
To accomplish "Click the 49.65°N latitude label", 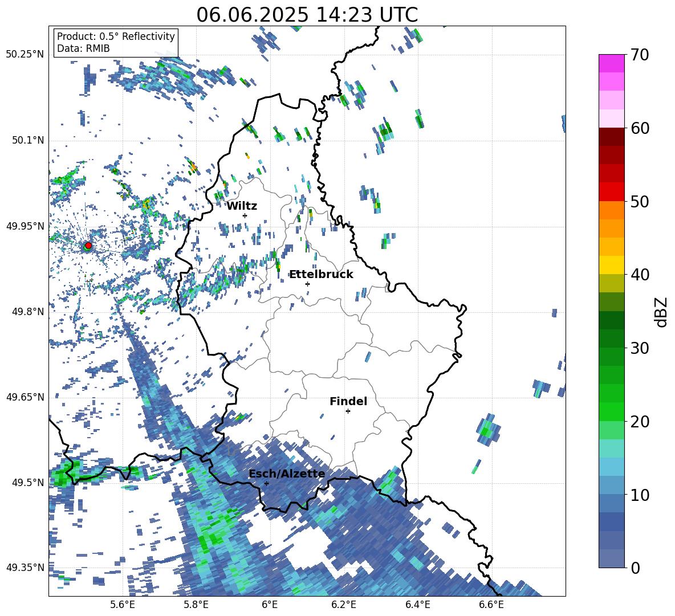I will (x=25, y=397).
